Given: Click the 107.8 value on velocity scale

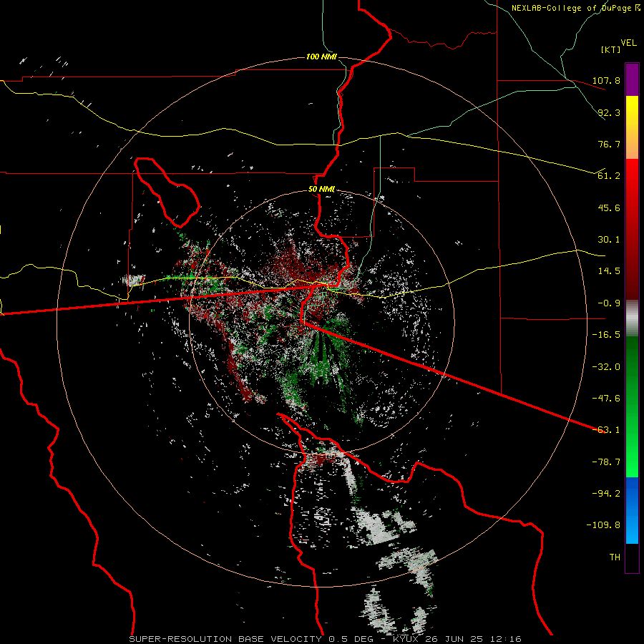Looking at the screenshot, I should (606, 80).
